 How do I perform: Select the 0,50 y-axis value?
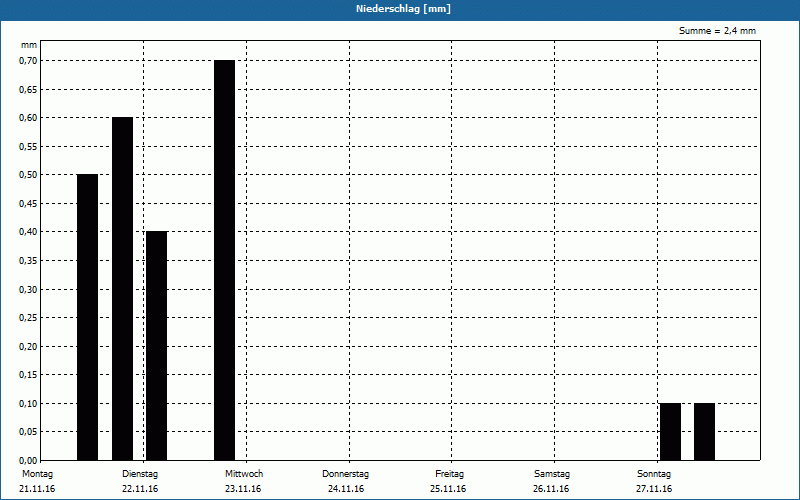point(28,175)
